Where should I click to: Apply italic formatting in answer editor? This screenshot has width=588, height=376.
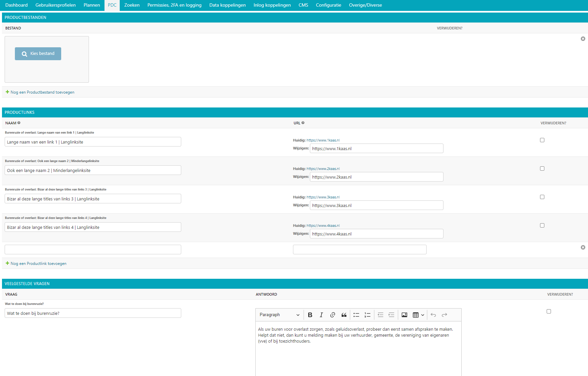click(321, 315)
